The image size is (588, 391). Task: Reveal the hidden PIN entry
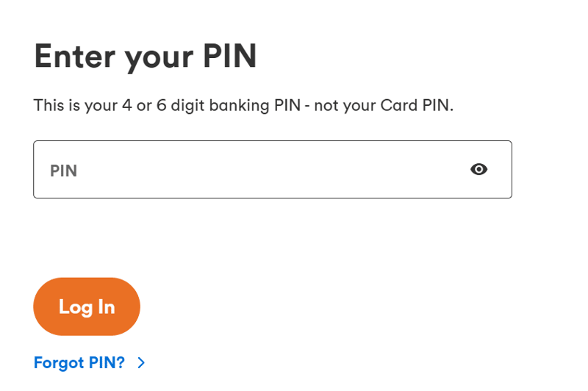(x=478, y=170)
